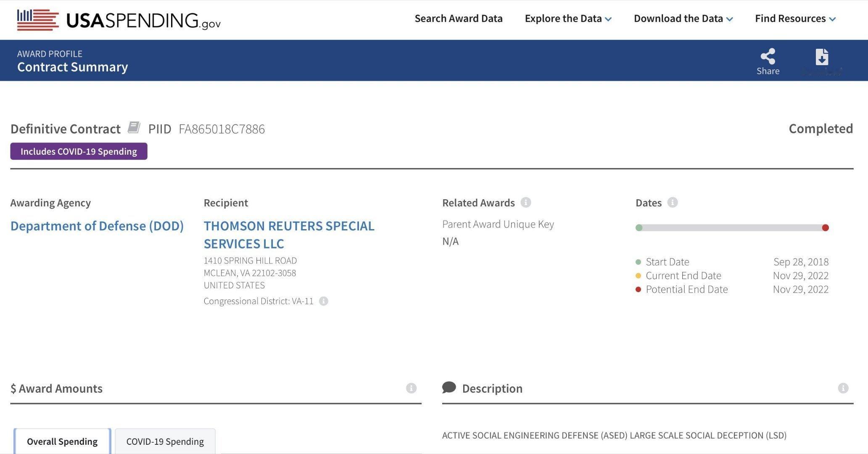Click the Share icon to share award
Screen dimensions: 868x454
click(768, 55)
